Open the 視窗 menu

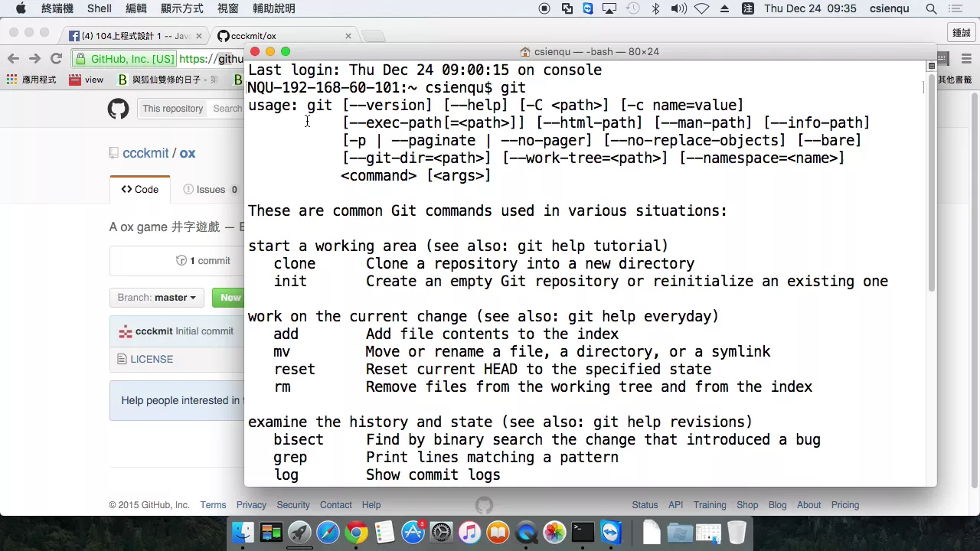[228, 8]
